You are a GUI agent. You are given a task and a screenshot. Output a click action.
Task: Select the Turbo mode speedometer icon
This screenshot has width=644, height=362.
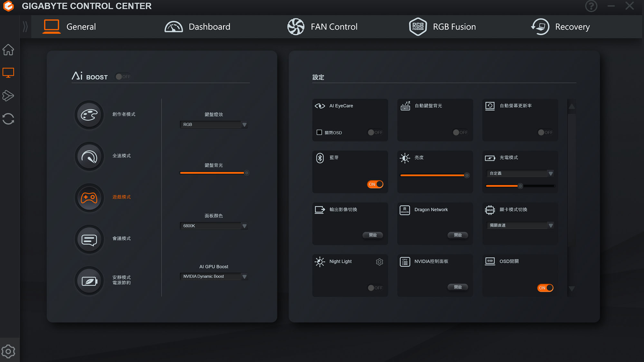(x=89, y=156)
